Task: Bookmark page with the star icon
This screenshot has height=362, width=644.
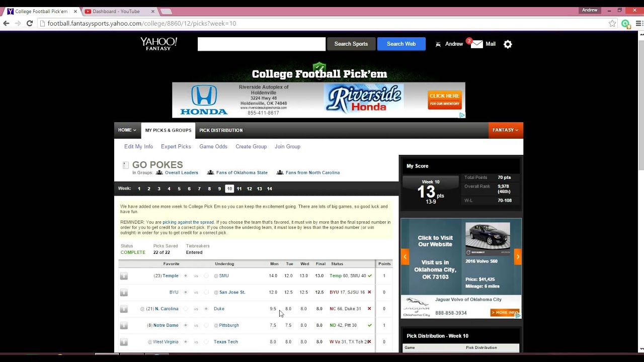Action: [x=612, y=23]
